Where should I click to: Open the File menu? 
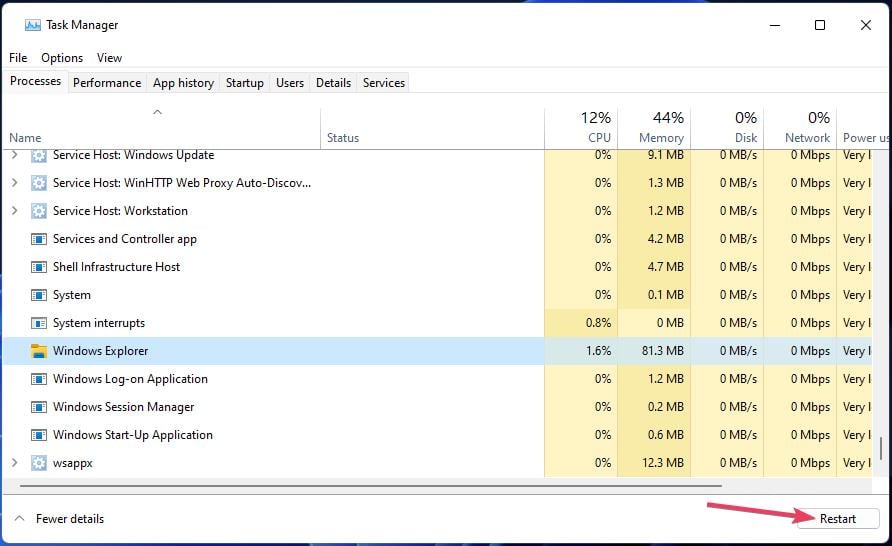click(18, 58)
